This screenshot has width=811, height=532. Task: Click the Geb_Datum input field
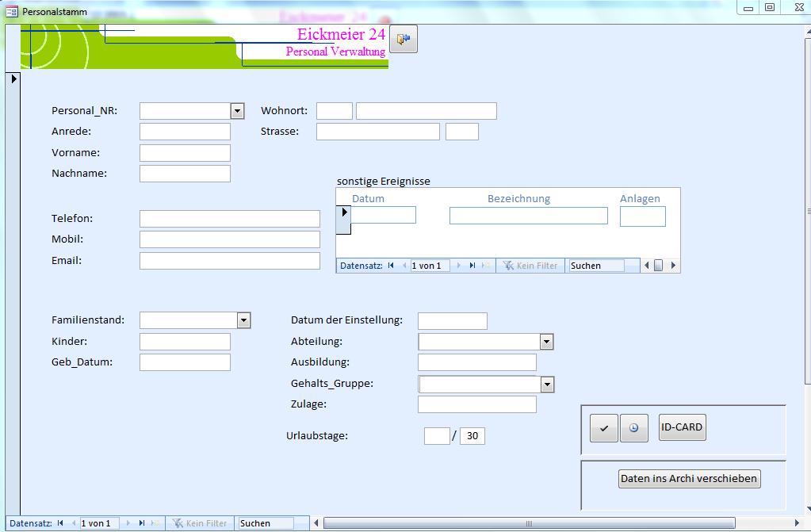pos(186,362)
